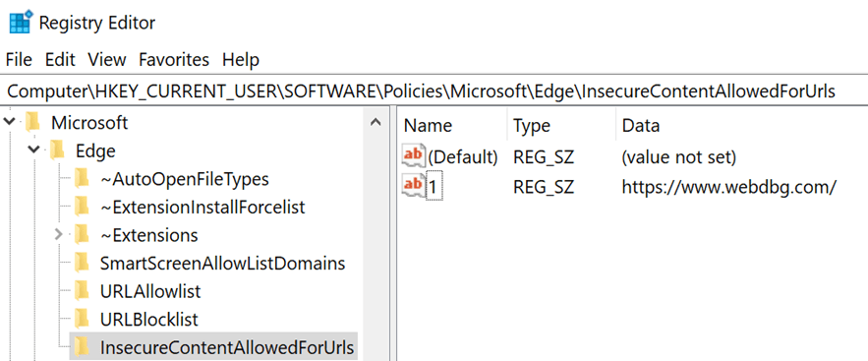Select the value named 1
This screenshot has width=868, height=361.
point(434,187)
